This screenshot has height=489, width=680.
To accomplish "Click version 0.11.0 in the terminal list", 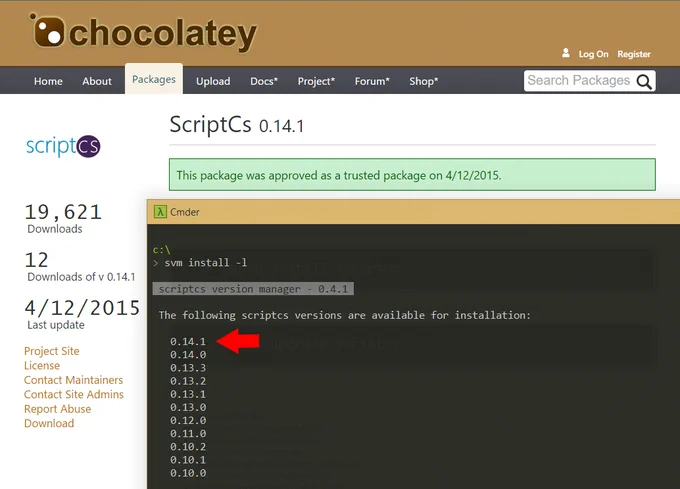I will (188, 434).
